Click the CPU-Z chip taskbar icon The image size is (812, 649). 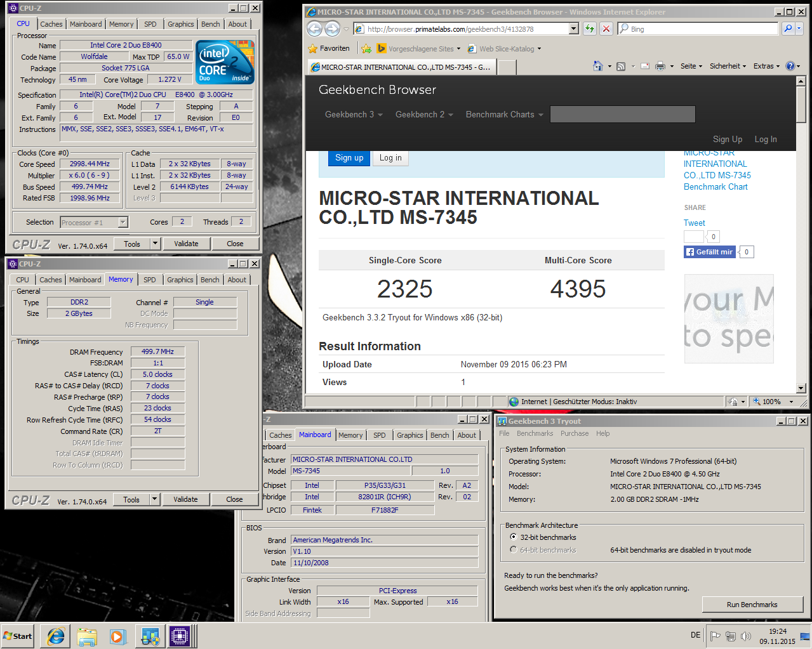point(180,636)
